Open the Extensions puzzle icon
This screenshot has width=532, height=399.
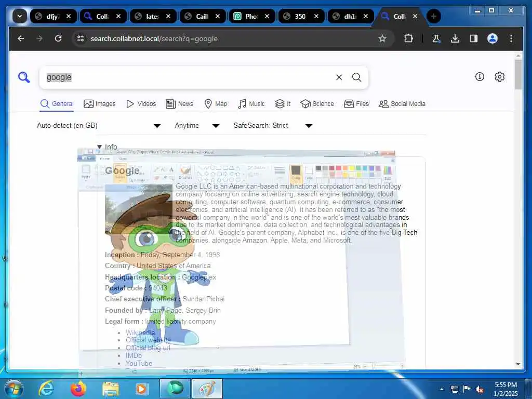(x=408, y=38)
